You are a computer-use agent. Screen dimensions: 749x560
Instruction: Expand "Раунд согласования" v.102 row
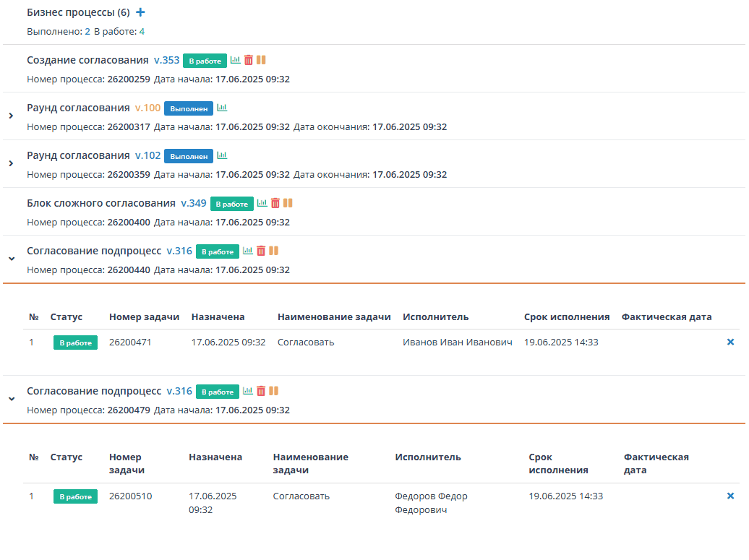tap(10, 163)
